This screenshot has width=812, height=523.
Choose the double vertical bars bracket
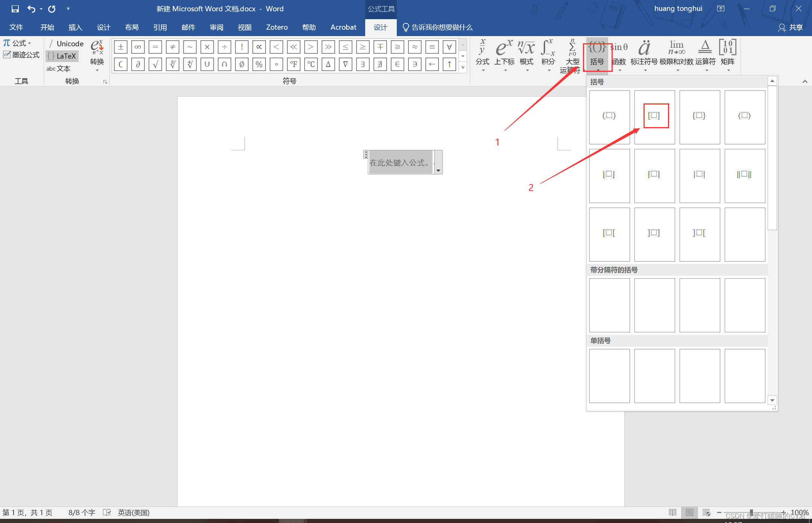744,174
